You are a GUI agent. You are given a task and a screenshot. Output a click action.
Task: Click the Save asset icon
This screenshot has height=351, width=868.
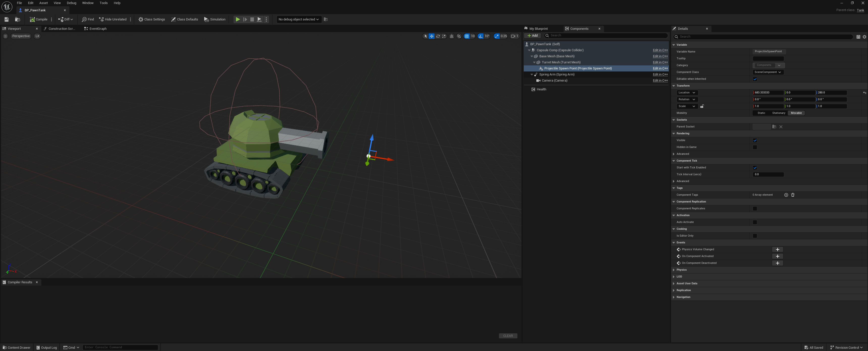point(6,19)
